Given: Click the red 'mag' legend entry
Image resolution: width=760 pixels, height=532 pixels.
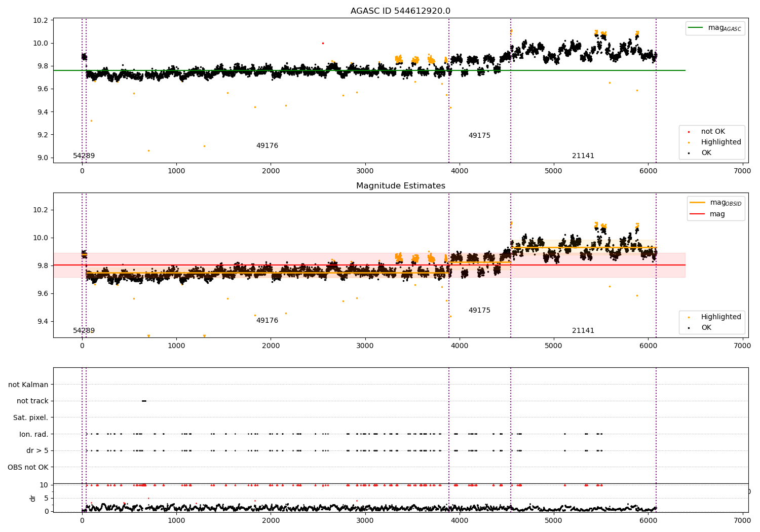Looking at the screenshot, I should [x=708, y=214].
